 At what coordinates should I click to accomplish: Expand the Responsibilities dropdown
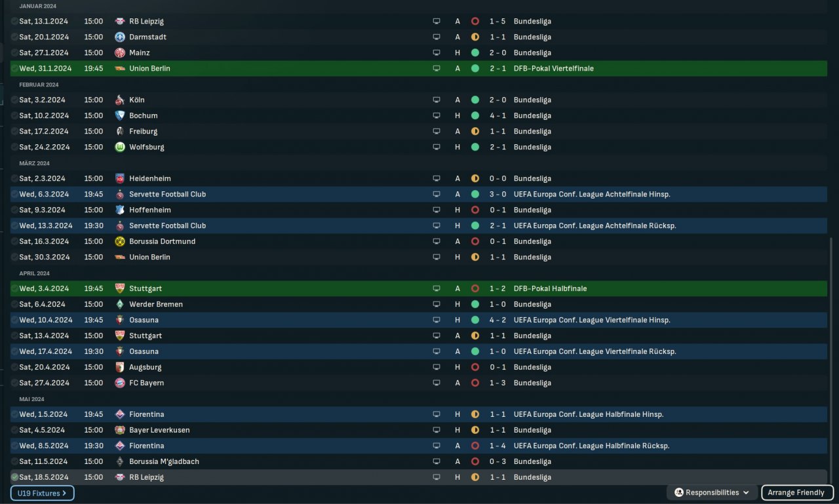[746, 493]
